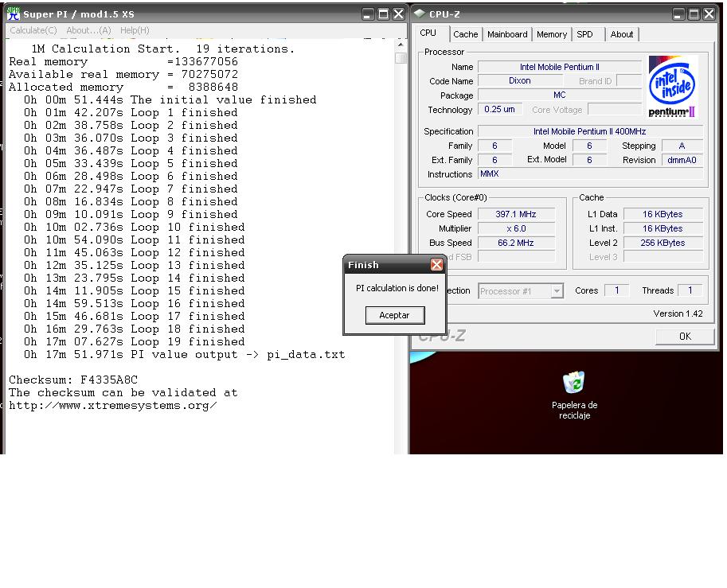This screenshot has width=727, height=588.
Task: Open the About...(A) menu in Super PI
Action: (x=88, y=30)
